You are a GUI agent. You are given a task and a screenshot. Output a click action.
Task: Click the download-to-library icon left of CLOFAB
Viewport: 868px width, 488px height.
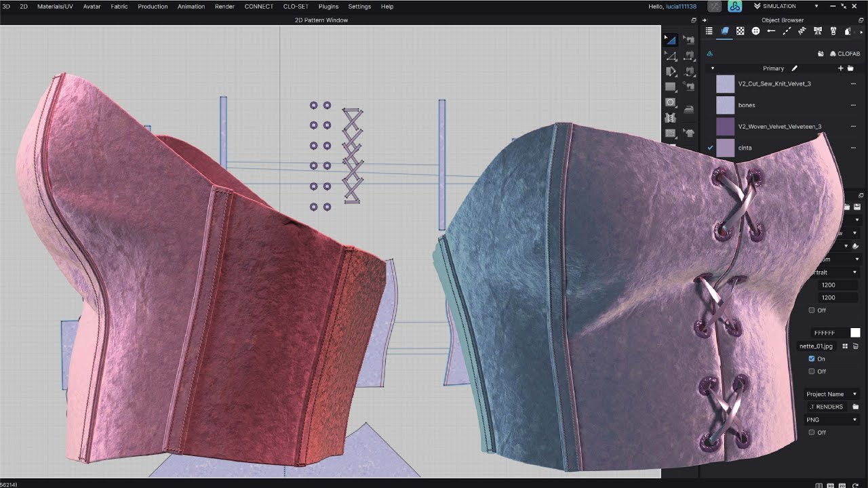(821, 54)
